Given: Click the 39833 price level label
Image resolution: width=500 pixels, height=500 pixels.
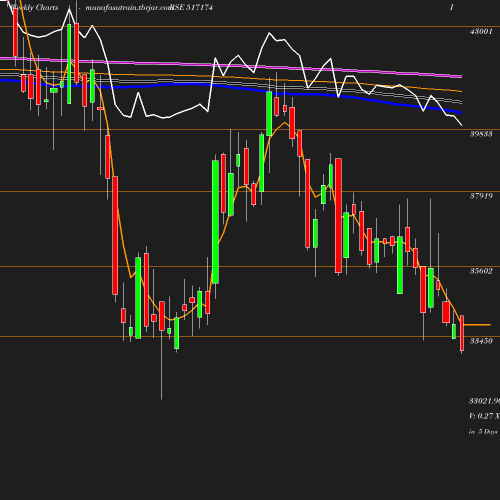Looking at the screenshot, I should 481,134.
